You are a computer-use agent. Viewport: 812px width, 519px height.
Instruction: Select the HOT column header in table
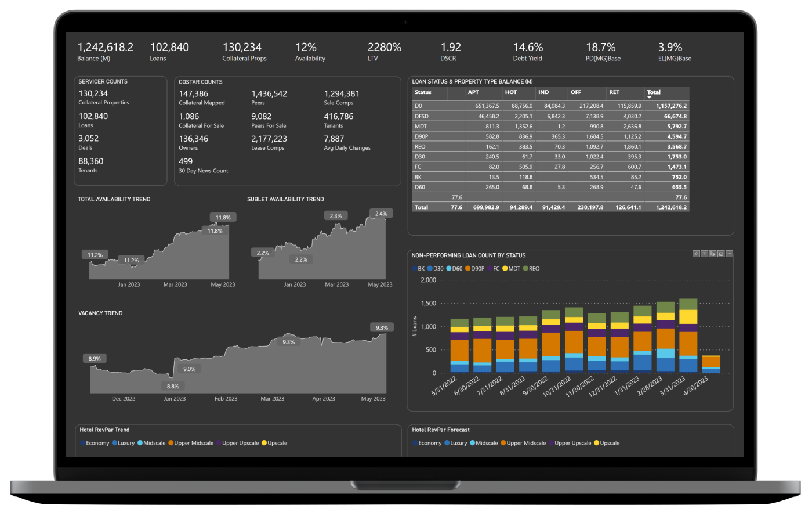(x=510, y=92)
